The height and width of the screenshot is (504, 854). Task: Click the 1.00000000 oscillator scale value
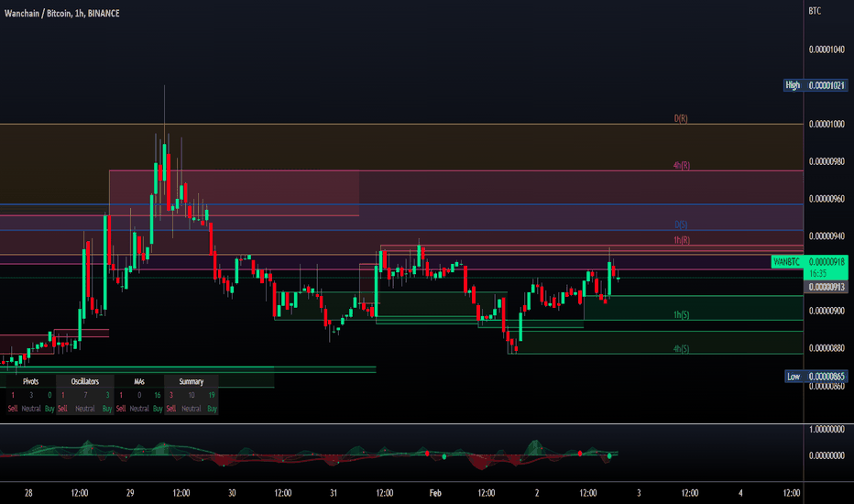pos(827,430)
